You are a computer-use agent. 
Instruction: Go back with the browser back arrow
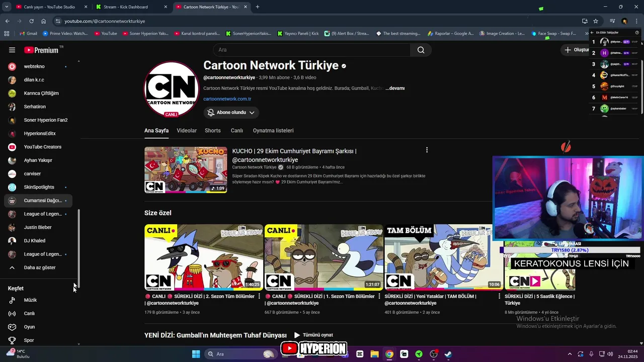coord(7,21)
